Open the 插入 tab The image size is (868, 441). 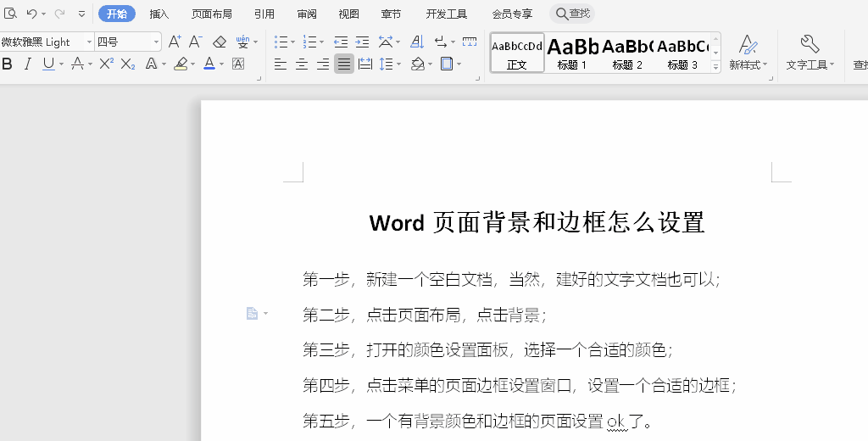pyautogui.click(x=159, y=14)
